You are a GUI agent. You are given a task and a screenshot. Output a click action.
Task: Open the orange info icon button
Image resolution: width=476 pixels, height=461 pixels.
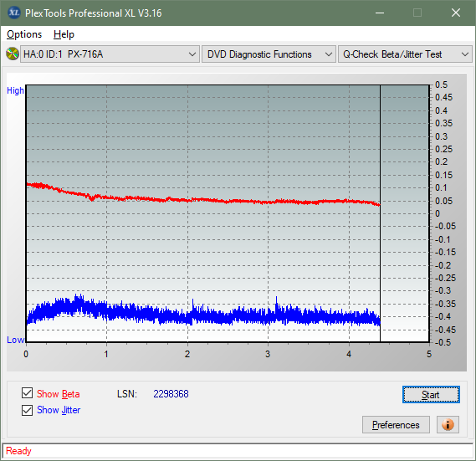coord(448,424)
